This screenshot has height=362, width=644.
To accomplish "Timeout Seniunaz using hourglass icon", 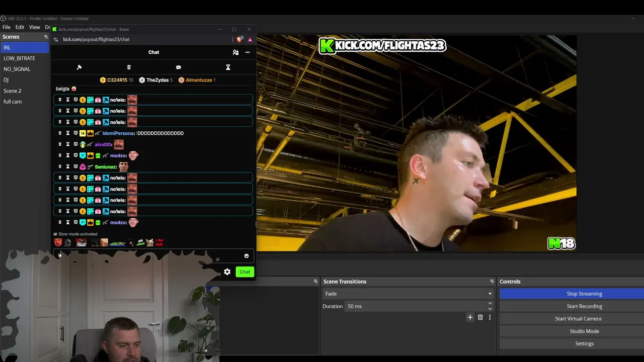I will coord(68,167).
